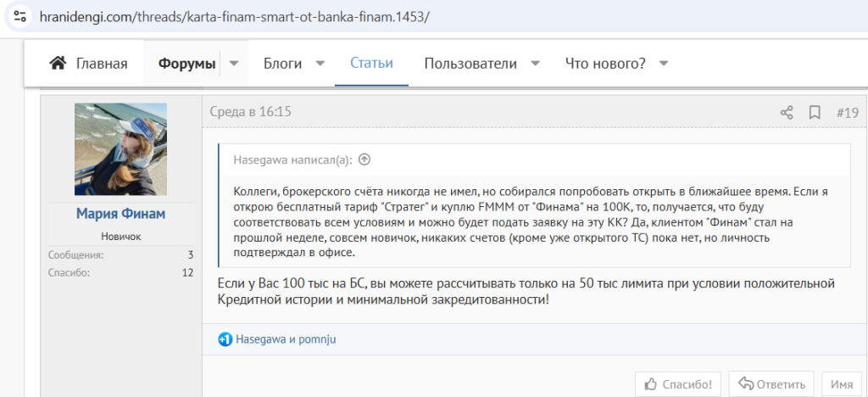This screenshot has height=397, width=868.
Task: Expand the Форумы dropdown arrow
Action: coord(234,64)
